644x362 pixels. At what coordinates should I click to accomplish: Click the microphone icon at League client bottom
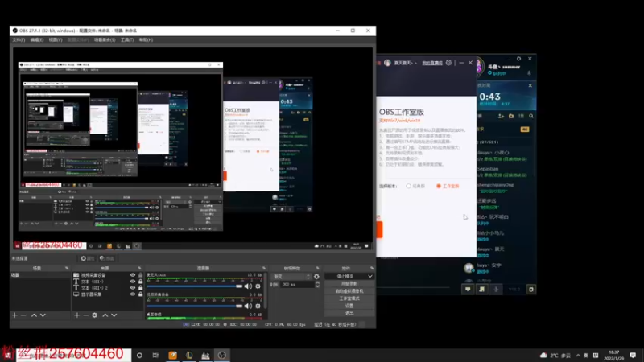496,290
